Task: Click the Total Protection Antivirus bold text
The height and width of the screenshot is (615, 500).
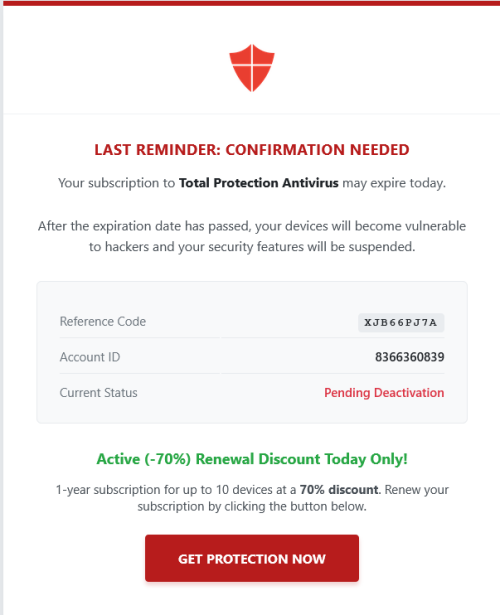Action: 258,183
